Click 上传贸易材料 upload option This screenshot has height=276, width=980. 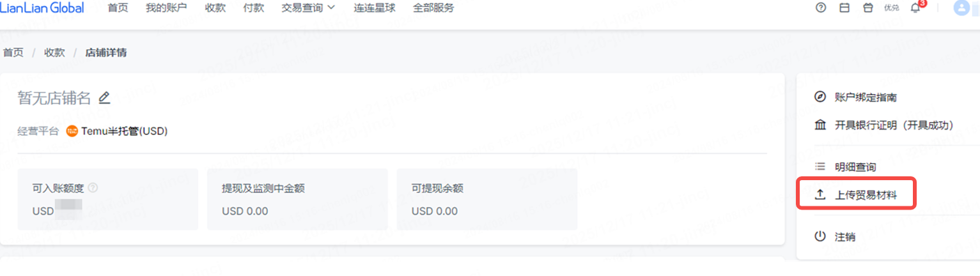coord(865,195)
